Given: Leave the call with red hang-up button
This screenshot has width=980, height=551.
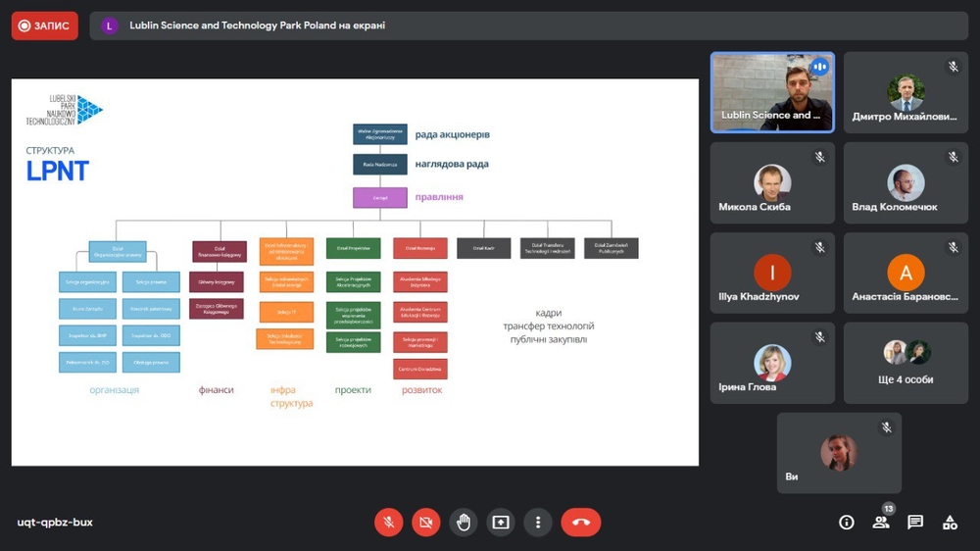Looking at the screenshot, I should 580,523.
